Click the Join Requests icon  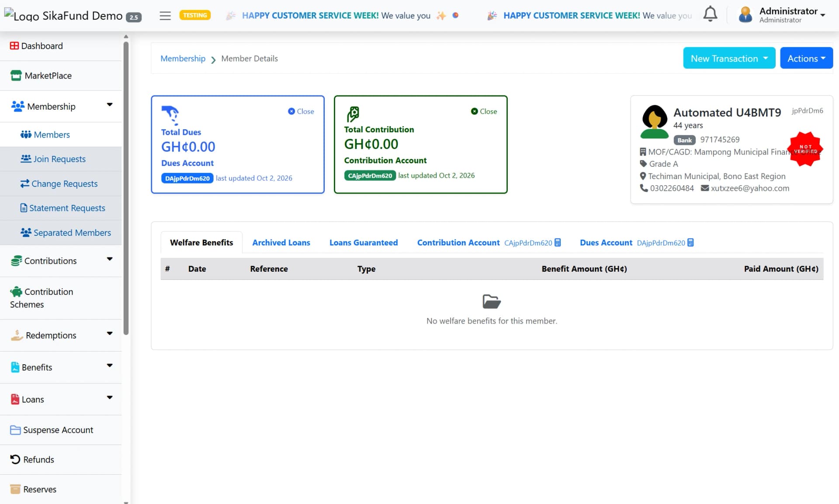tap(26, 159)
